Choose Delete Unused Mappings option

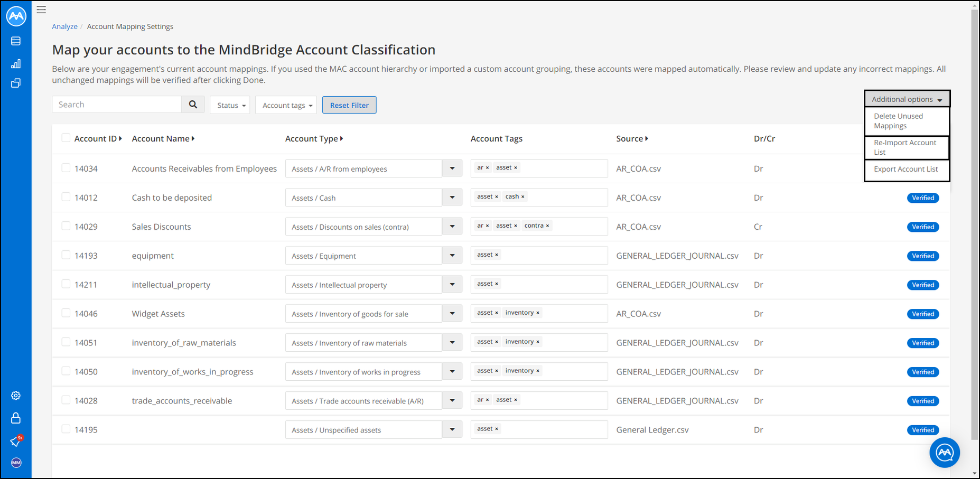click(x=907, y=121)
